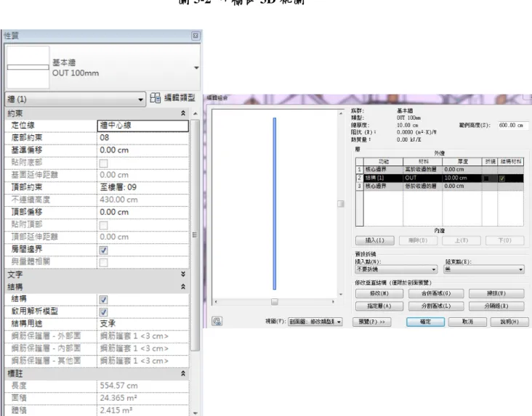Click the properties panel vertical scrollbar thumb
The height and width of the screenshot is (416, 532).
click(x=195, y=234)
